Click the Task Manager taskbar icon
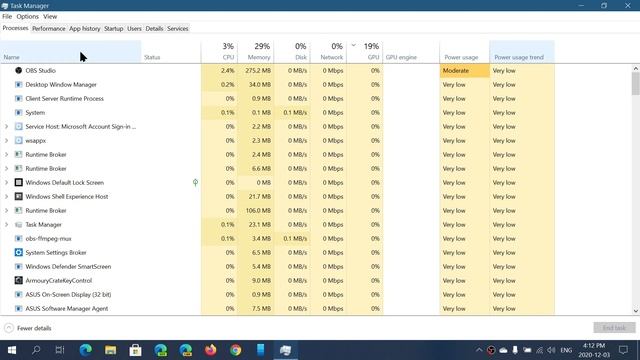The width and height of the screenshot is (640, 360). coord(285,350)
